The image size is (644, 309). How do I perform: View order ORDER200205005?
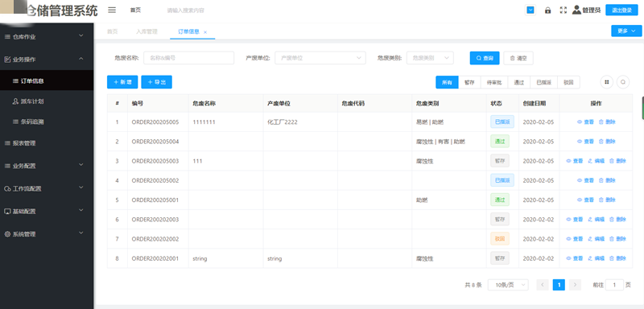point(586,122)
